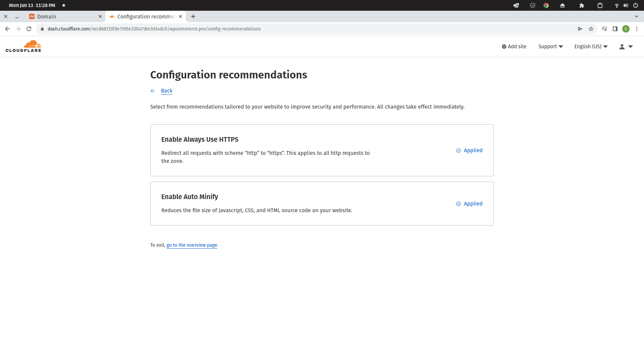Click Applied status for Auto Minify
Image resolution: width=644 pixels, height=362 pixels.
[469, 204]
